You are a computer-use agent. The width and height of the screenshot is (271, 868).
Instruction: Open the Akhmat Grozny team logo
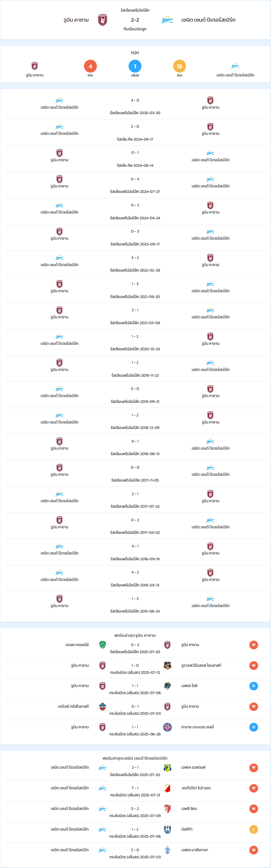pos(103,644)
